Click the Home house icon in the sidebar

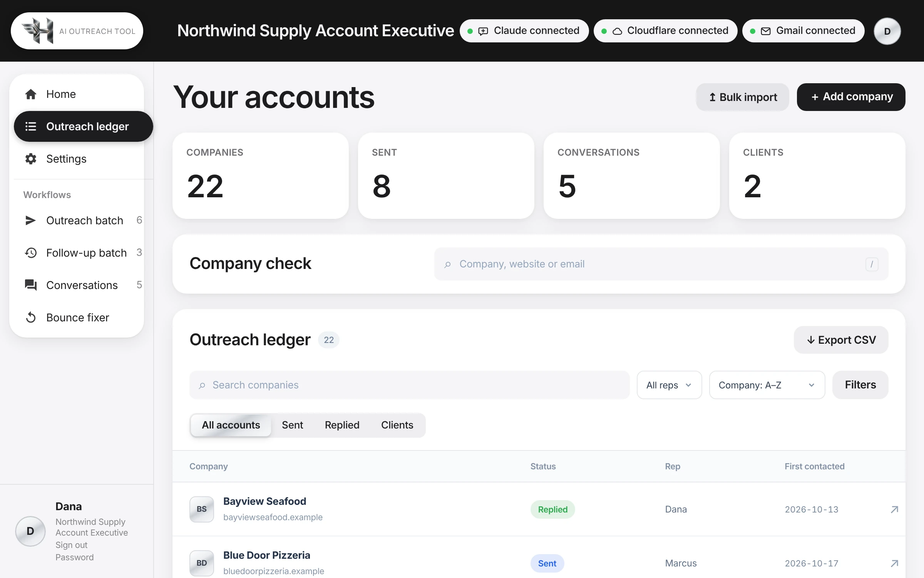pyautogui.click(x=31, y=94)
